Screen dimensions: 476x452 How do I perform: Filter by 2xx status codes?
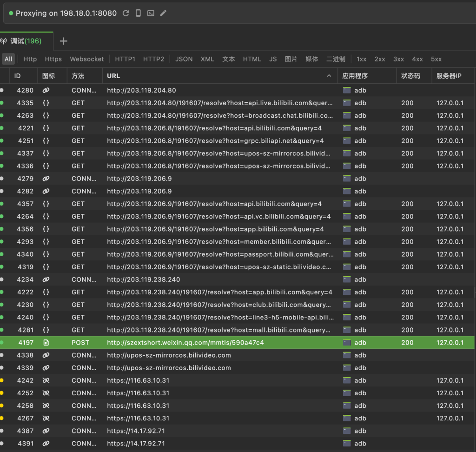click(x=380, y=59)
